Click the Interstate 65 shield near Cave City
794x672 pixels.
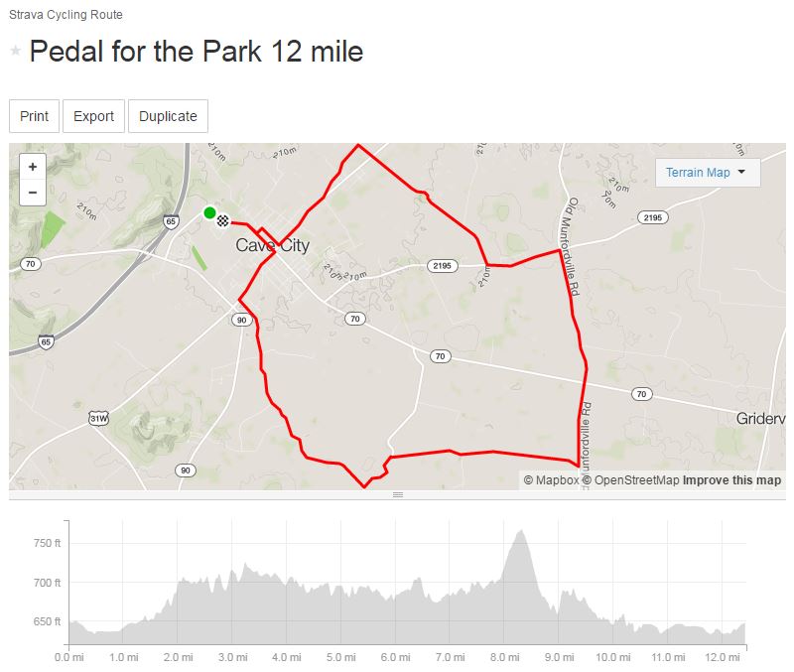(171, 221)
